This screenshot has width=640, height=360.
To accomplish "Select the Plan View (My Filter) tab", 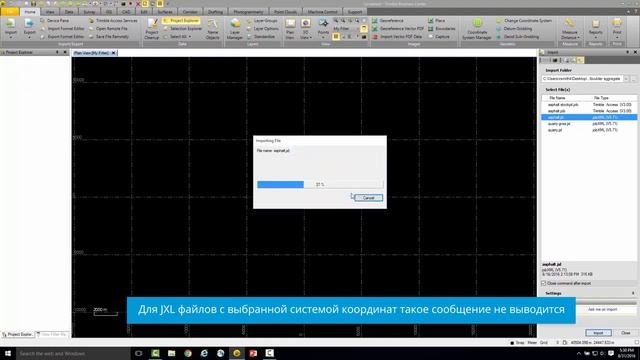I will point(91,53).
